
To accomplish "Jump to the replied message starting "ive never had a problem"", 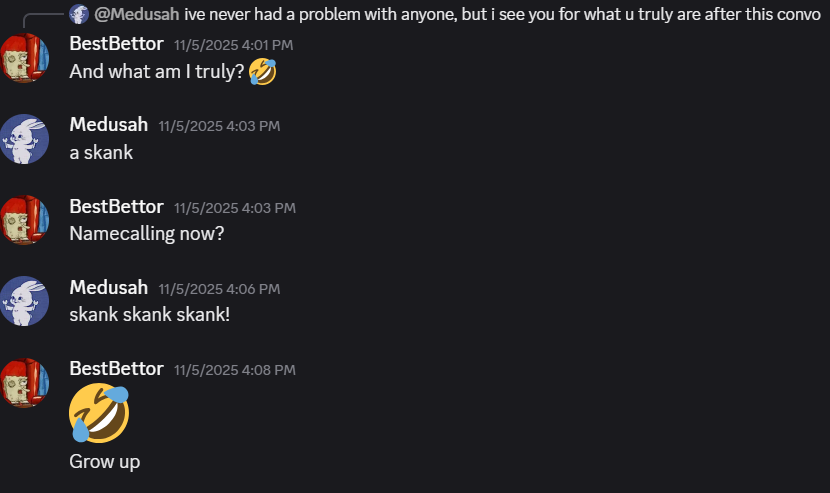I will tap(500, 14).
